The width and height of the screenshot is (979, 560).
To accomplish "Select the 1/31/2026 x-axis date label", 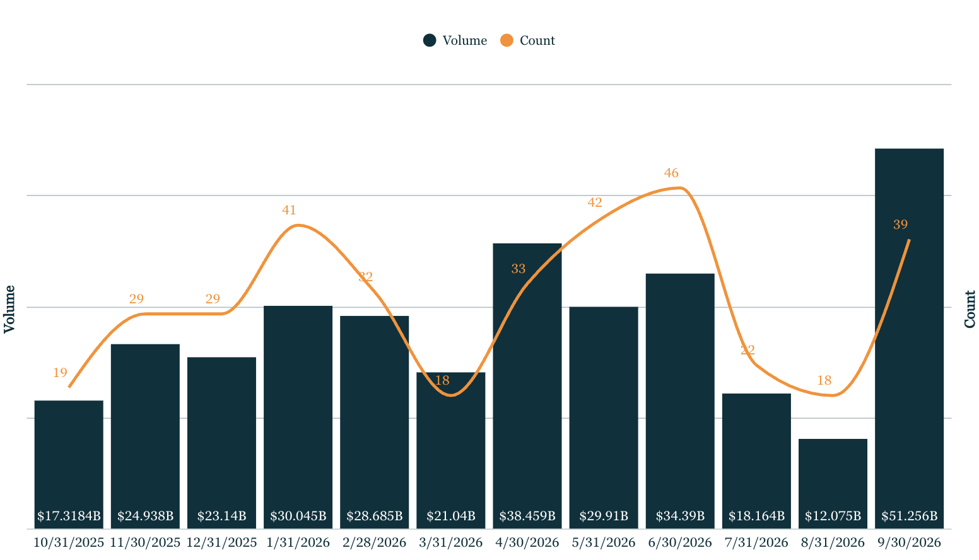I will [x=298, y=542].
